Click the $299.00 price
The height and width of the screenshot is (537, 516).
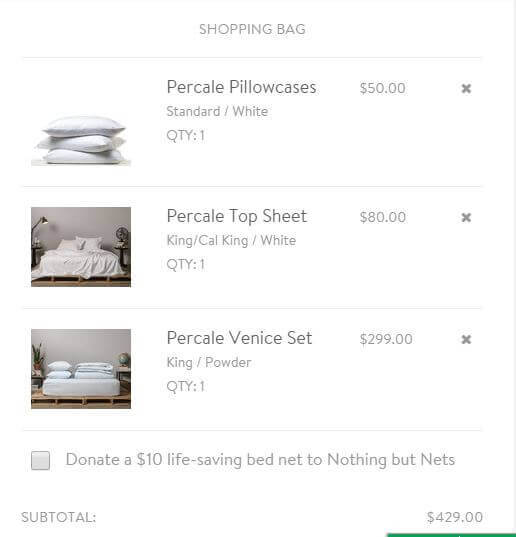pos(386,339)
